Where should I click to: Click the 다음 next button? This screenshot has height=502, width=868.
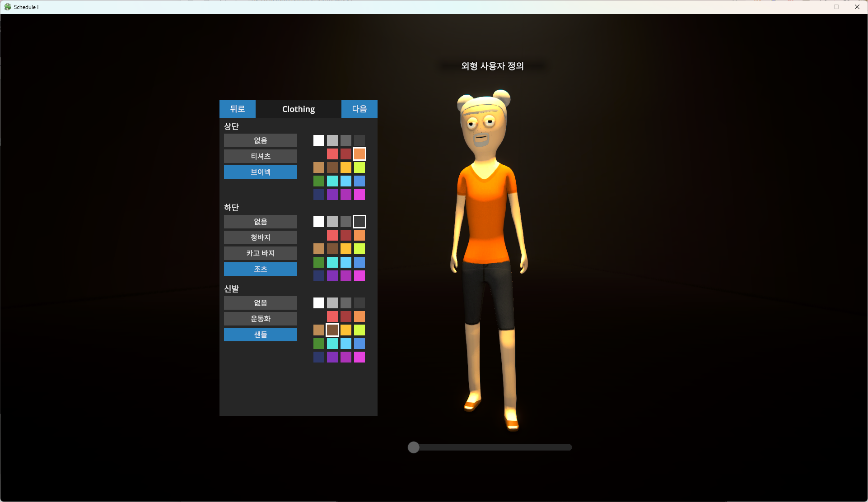coord(359,109)
